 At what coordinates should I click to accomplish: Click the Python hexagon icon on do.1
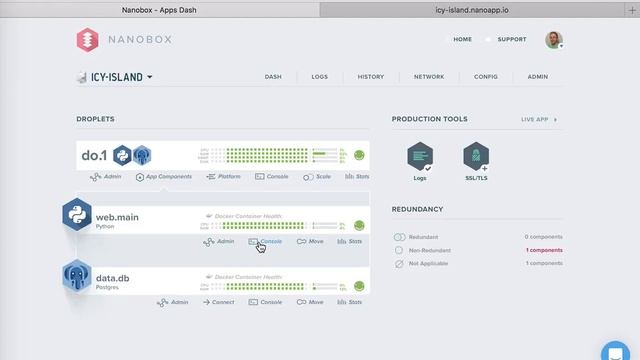[x=122, y=156]
